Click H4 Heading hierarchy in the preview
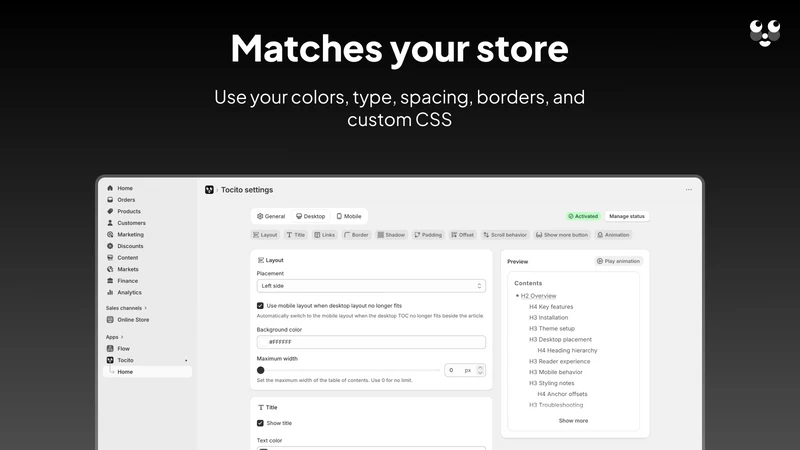 tap(567, 351)
